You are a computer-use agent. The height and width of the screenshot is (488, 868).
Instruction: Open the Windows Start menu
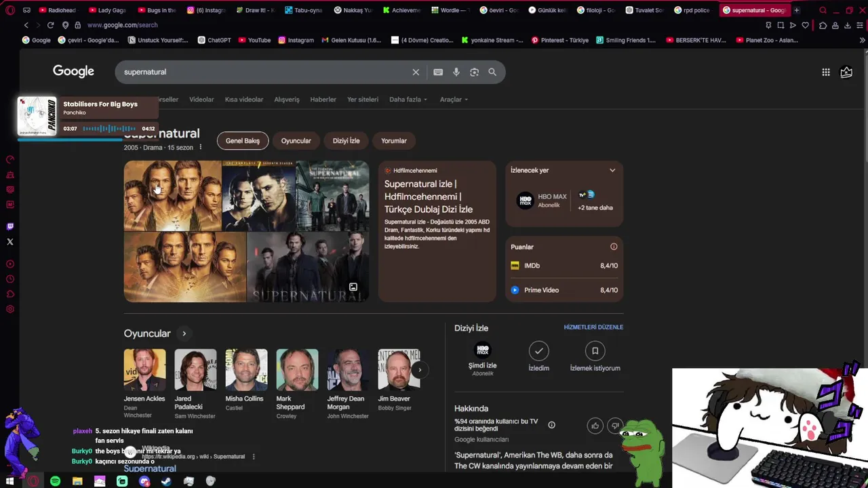tap(10, 481)
